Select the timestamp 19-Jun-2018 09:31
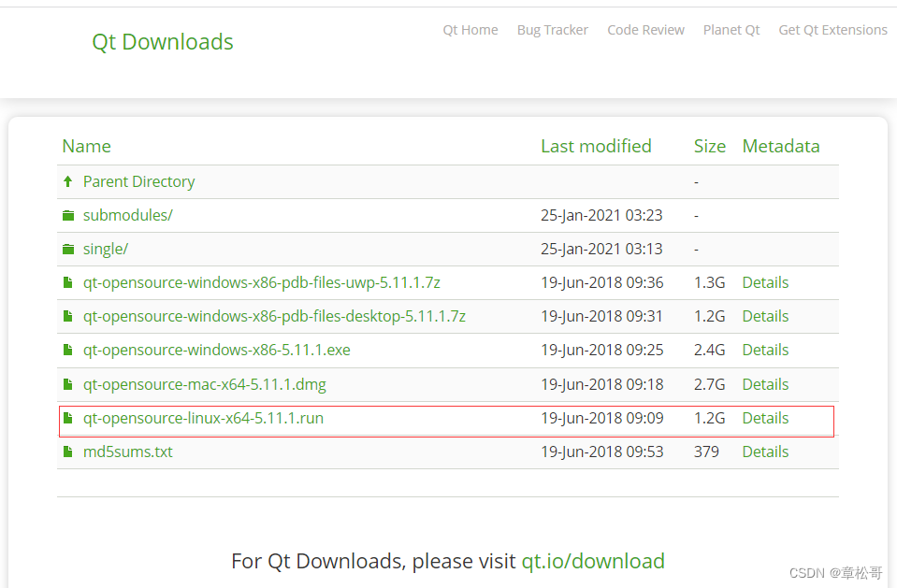 pyautogui.click(x=601, y=316)
